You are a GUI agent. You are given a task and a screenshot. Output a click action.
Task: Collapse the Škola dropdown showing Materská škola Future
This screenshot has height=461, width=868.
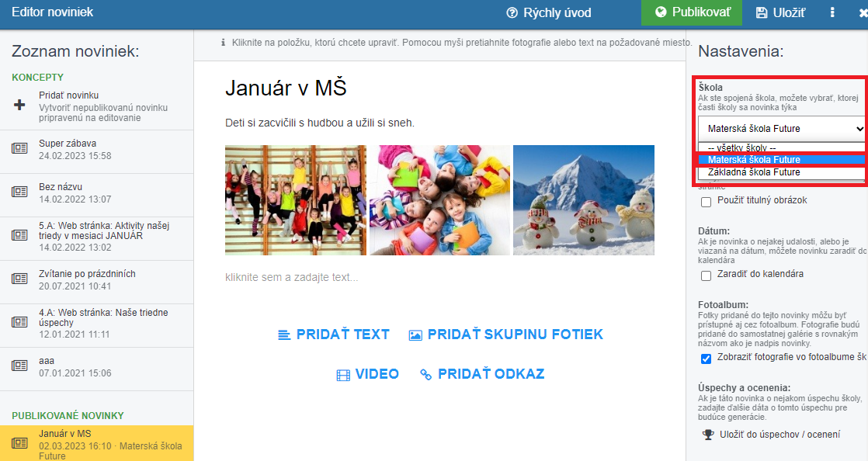tap(781, 128)
